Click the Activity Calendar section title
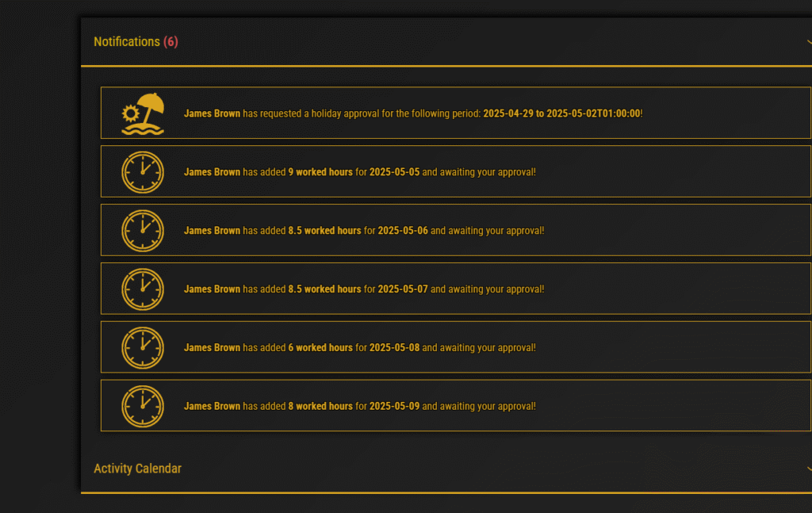 (x=137, y=469)
